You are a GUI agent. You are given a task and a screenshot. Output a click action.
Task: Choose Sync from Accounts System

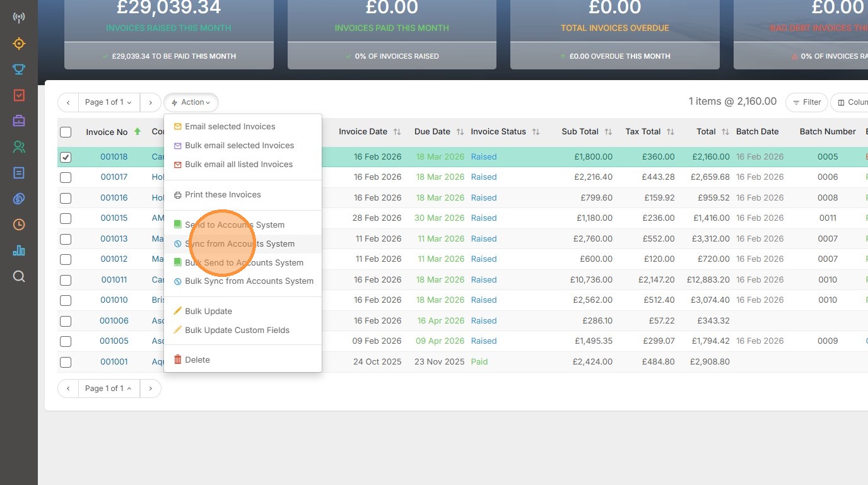[243, 244]
